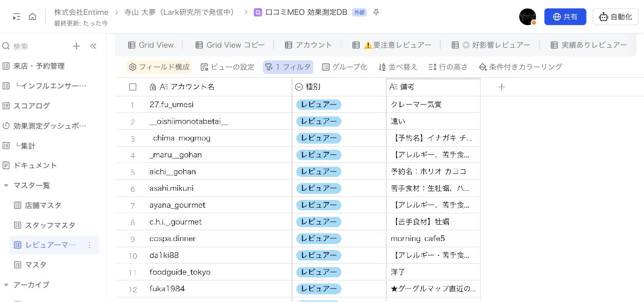Open スコアログ table
This screenshot has height=302, width=644.
(x=26, y=106)
